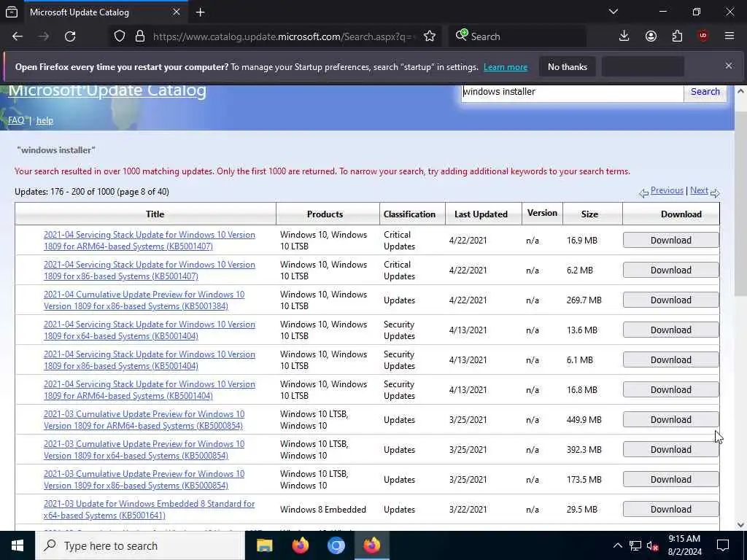Open the muted volume tray icon
Image resolution: width=747 pixels, height=560 pixels.
click(x=652, y=545)
